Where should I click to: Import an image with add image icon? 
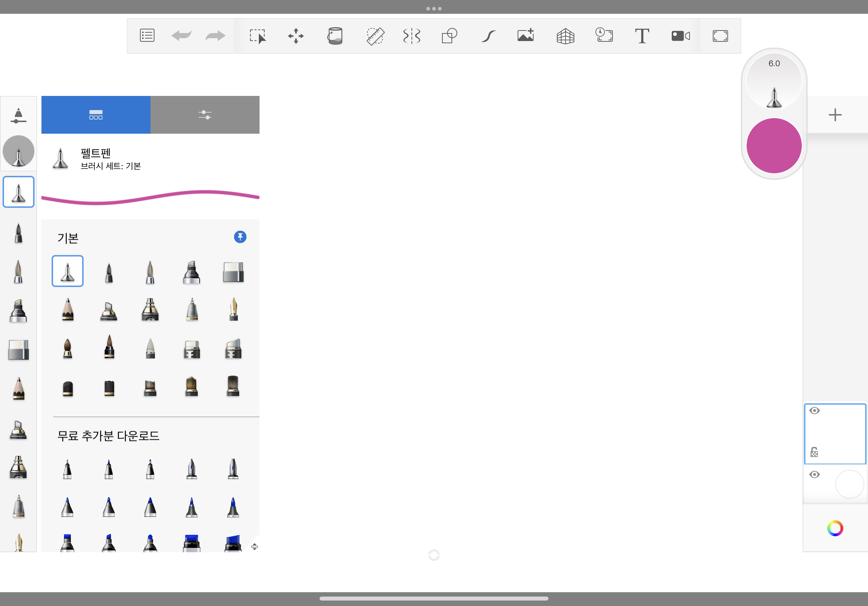pyautogui.click(x=526, y=35)
